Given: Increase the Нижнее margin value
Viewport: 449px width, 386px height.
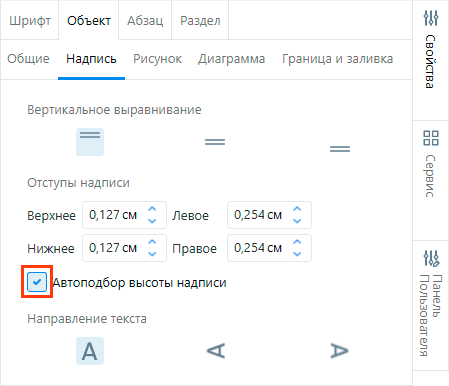Looking at the screenshot, I should click(152, 242).
